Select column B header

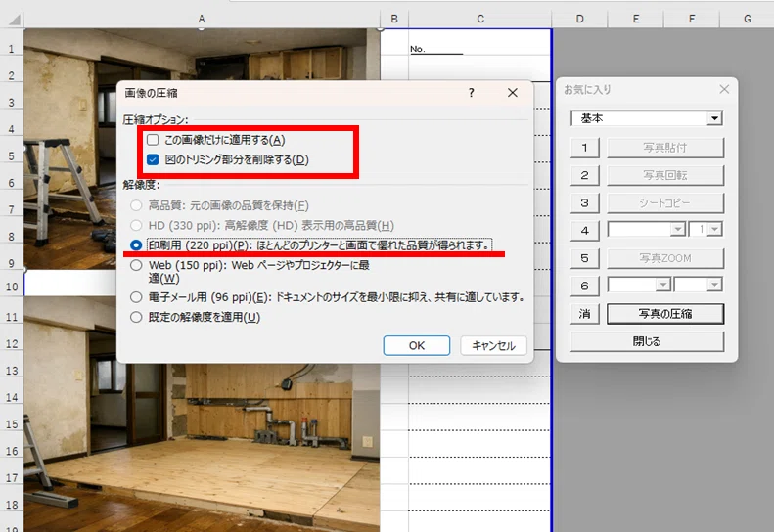tap(394, 19)
